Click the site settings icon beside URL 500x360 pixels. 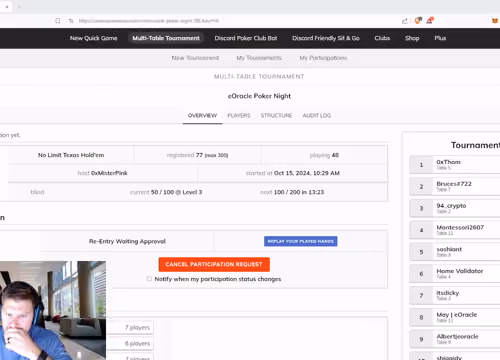pos(71,21)
